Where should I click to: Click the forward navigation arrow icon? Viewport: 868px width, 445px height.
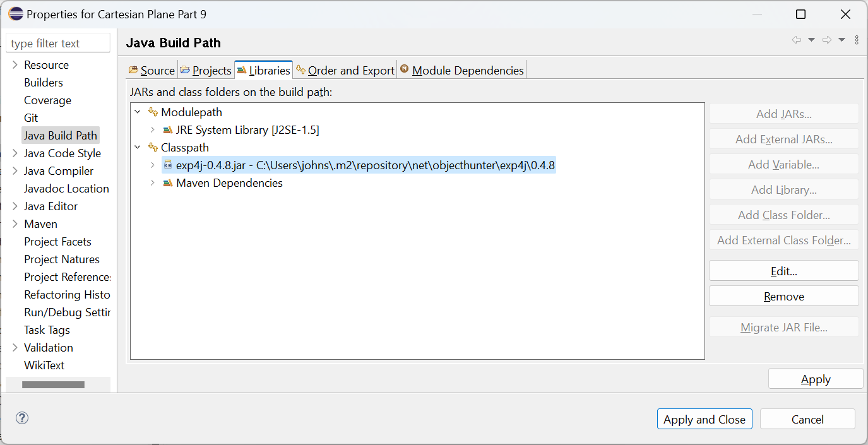827,40
